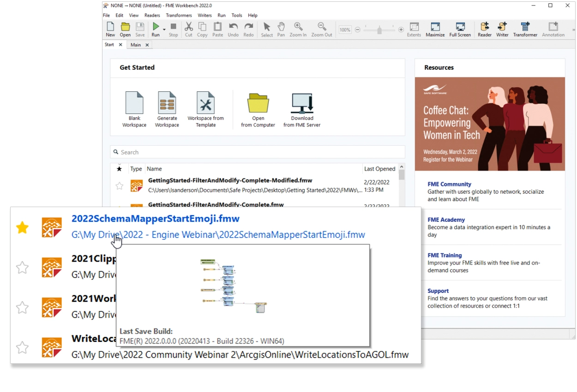Close the Main tab
Image resolution: width=577 pixels, height=392 pixels.
coord(147,45)
